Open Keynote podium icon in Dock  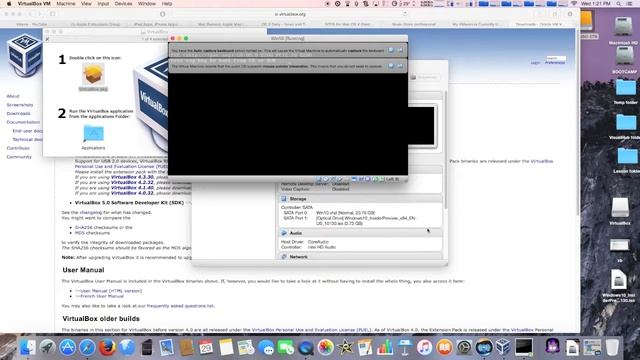404,348
